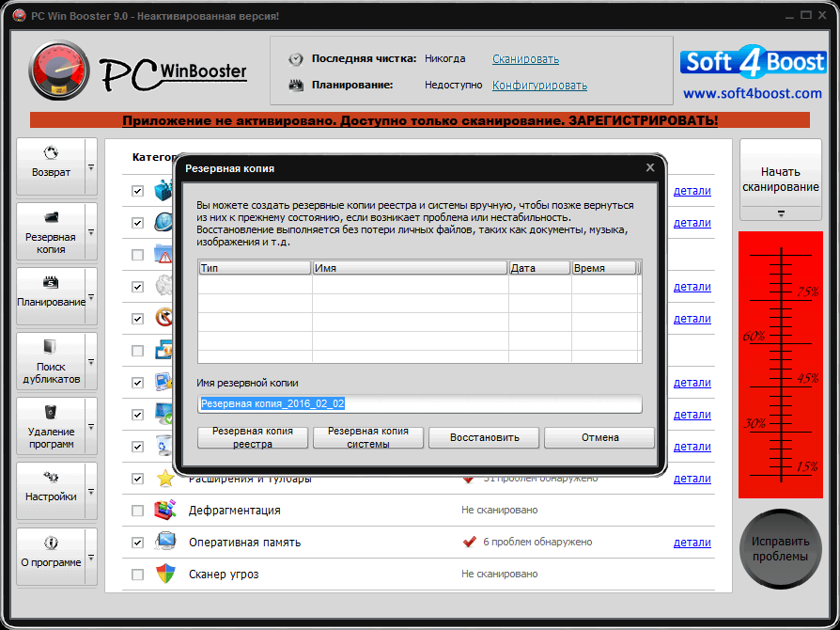Sort backups by the Время column header
Image resolution: width=840 pixels, height=630 pixels.
pos(604,268)
